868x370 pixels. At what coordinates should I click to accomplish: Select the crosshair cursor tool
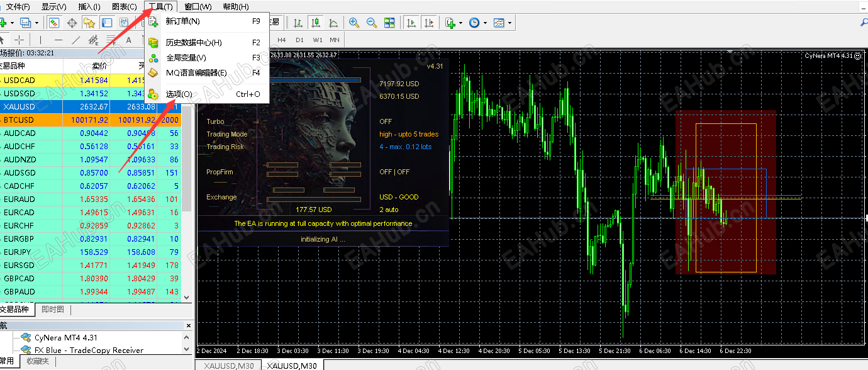pos(19,40)
